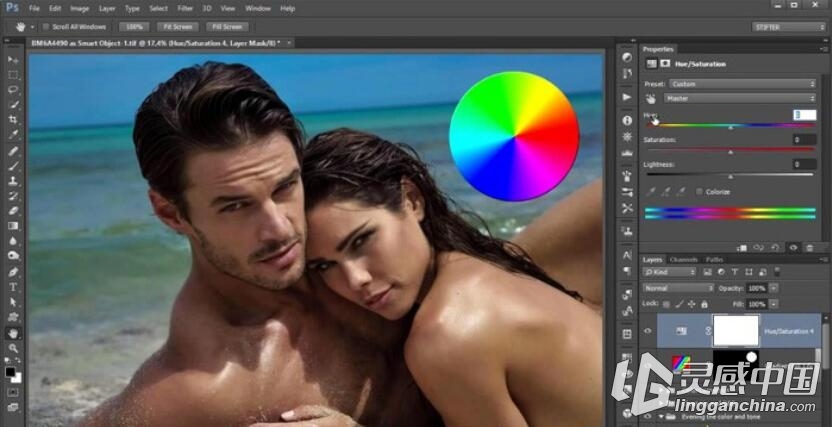Click the Fill Screen button
This screenshot has width=832, height=427.
pos(227,27)
